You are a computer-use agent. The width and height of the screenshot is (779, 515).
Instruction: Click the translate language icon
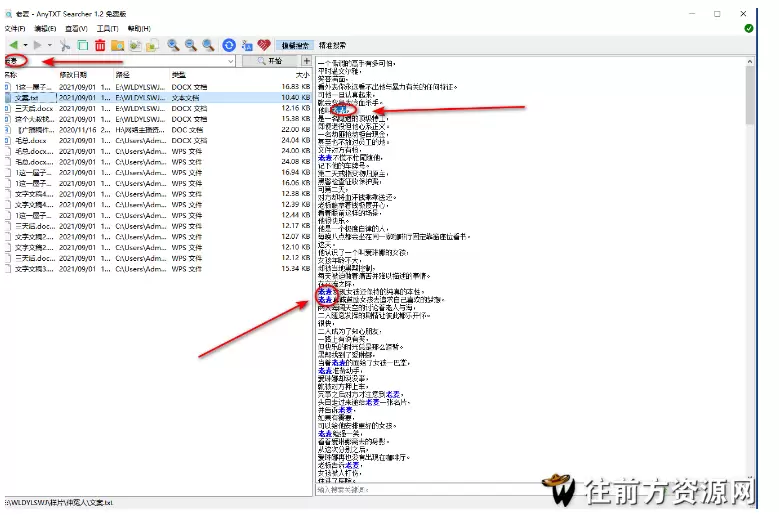pos(247,45)
